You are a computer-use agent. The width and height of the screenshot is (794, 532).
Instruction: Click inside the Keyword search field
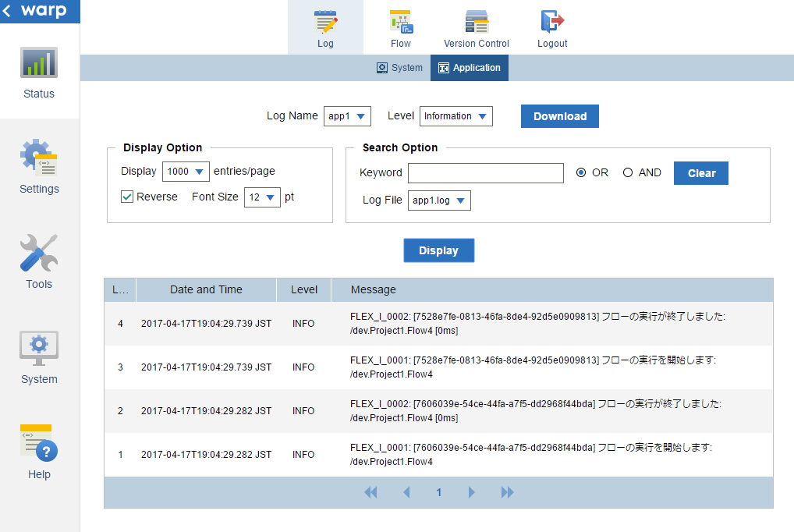point(485,172)
